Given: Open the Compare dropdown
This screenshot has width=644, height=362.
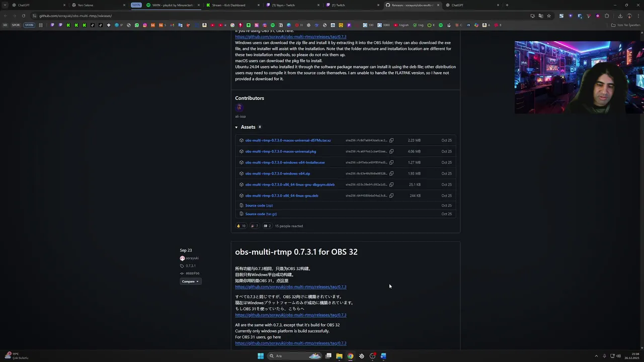Looking at the screenshot, I should (190, 282).
